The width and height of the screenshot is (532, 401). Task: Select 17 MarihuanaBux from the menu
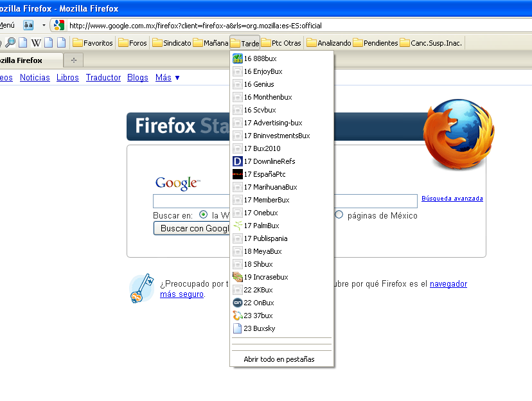281,187
